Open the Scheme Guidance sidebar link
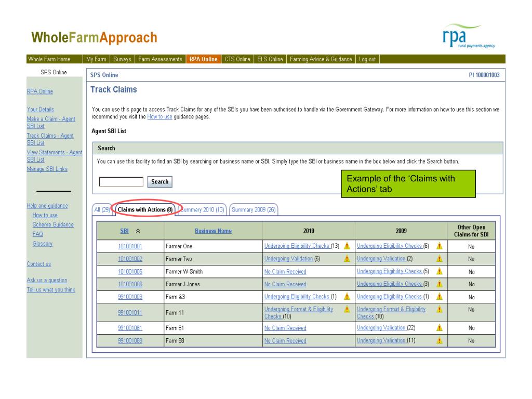532x399 pixels. [x=53, y=224]
